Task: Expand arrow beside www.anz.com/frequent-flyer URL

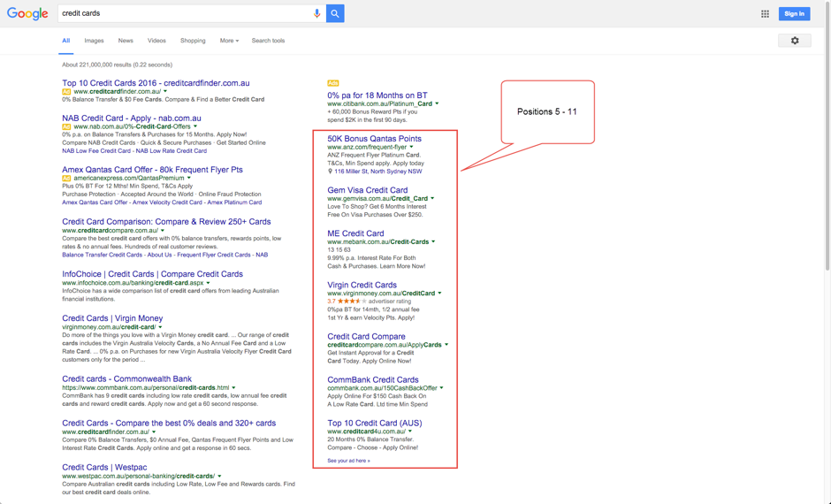Action: pyautogui.click(x=411, y=147)
